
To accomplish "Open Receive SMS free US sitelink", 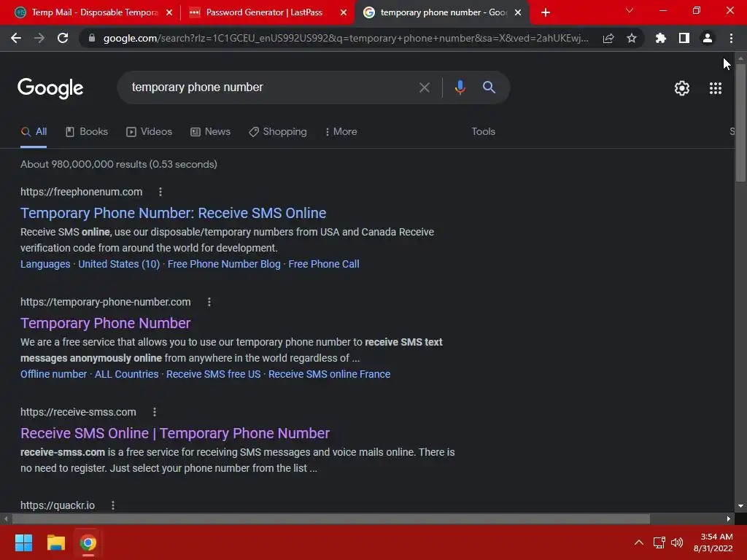I will 214,374.
